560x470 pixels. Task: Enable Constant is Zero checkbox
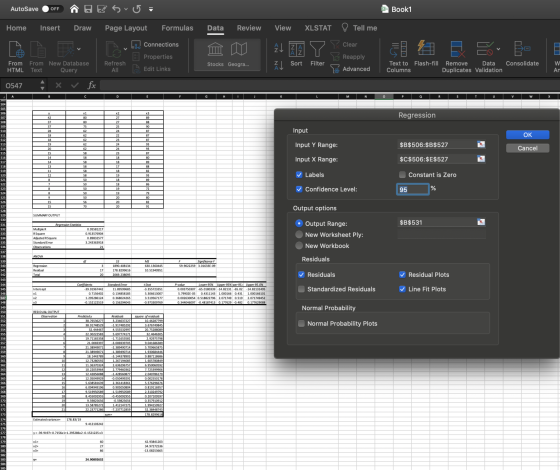402,175
